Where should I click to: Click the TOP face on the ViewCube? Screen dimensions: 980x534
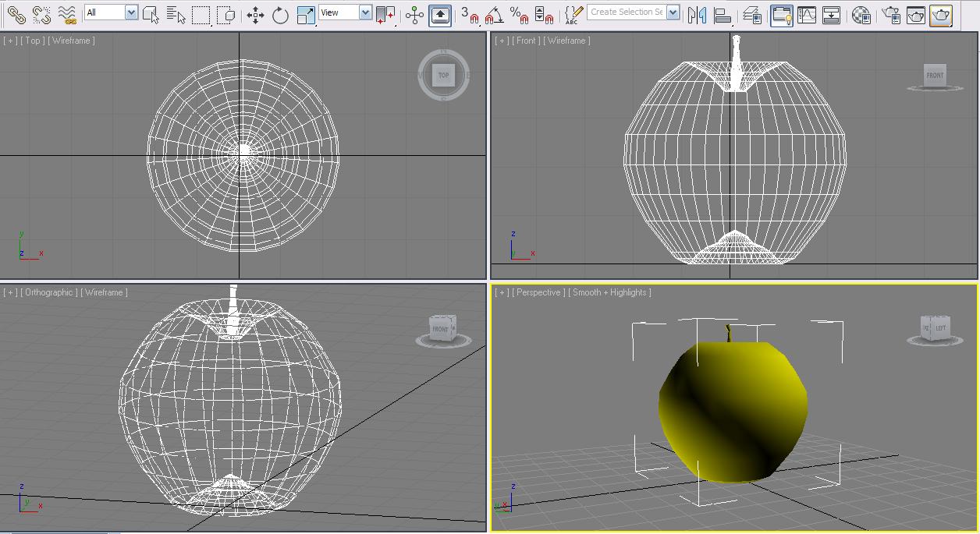pos(442,76)
